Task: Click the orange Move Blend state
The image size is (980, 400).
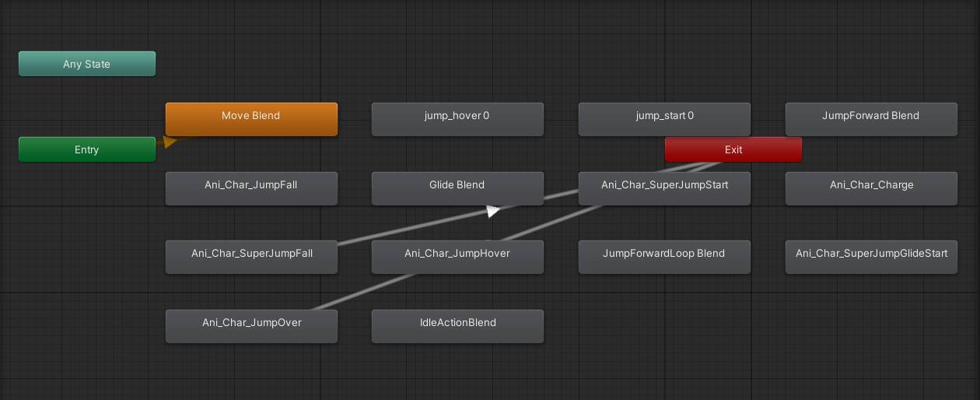Action: 251,119
